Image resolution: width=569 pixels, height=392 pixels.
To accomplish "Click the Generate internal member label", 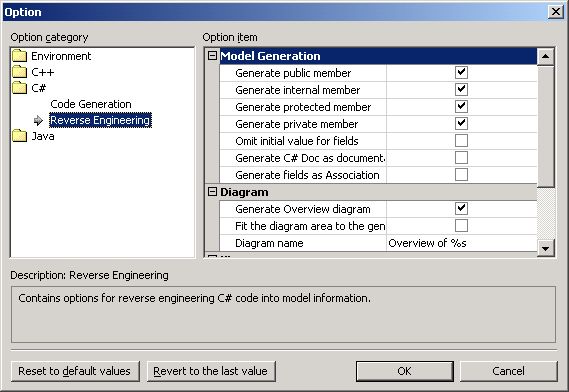I will 298,90.
